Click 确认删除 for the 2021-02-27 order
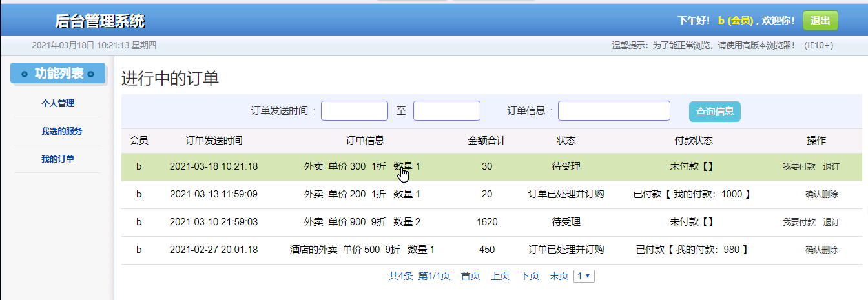Screen dimensions: 868x300 point(821,250)
